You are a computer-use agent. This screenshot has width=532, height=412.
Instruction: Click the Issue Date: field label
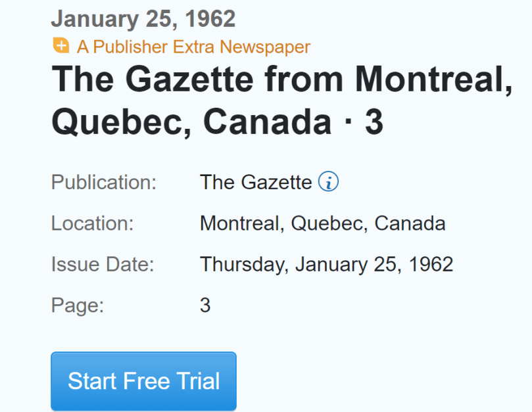(103, 264)
